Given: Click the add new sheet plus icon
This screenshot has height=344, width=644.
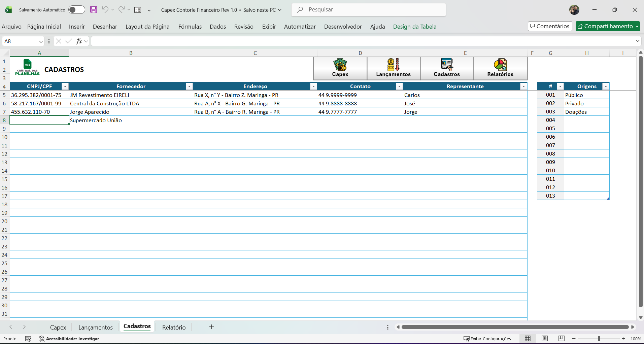Looking at the screenshot, I should pos(211,327).
